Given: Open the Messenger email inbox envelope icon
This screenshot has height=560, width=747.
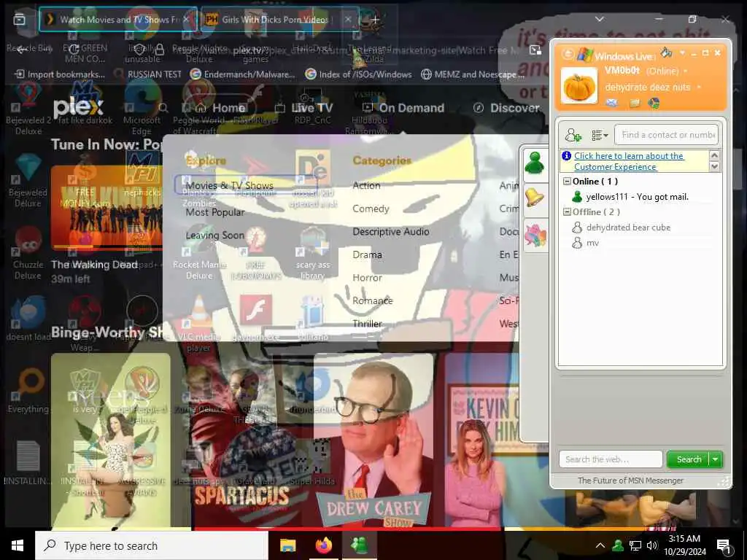Looking at the screenshot, I should coord(612,103).
